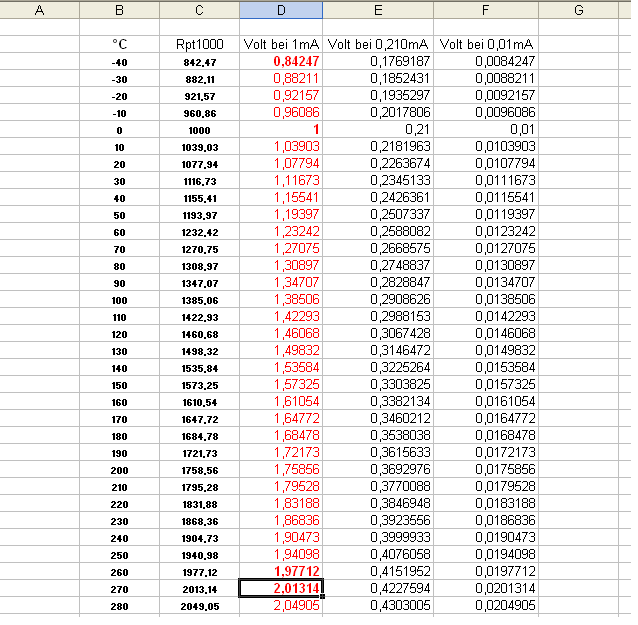Select bold red cell 1,97712
This screenshot has width=638, height=625.
[x=281, y=572]
